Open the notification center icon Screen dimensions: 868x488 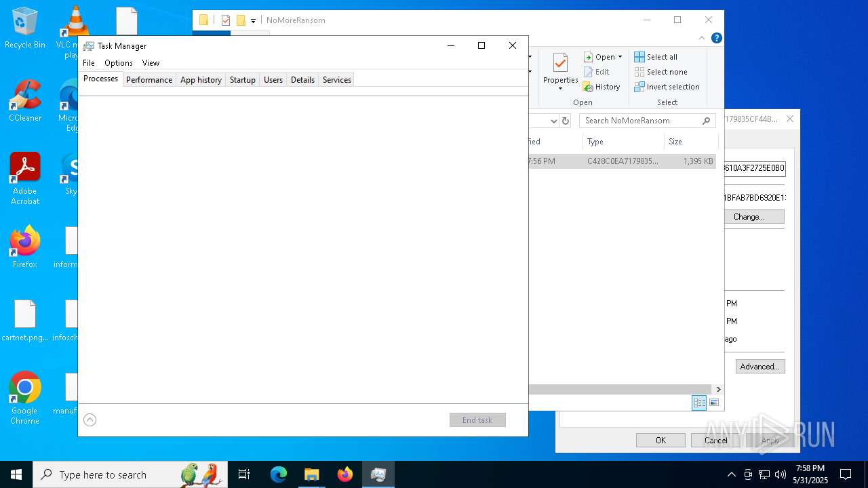[x=846, y=474]
